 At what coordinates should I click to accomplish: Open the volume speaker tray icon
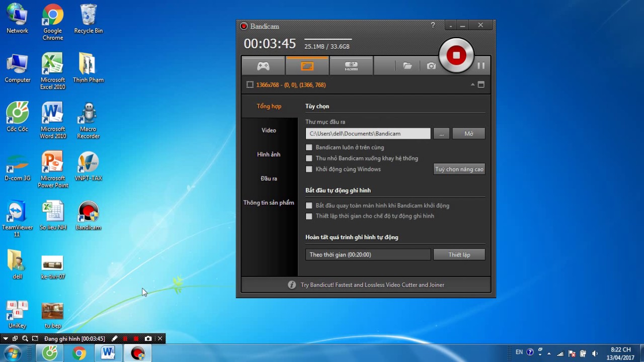click(x=595, y=353)
